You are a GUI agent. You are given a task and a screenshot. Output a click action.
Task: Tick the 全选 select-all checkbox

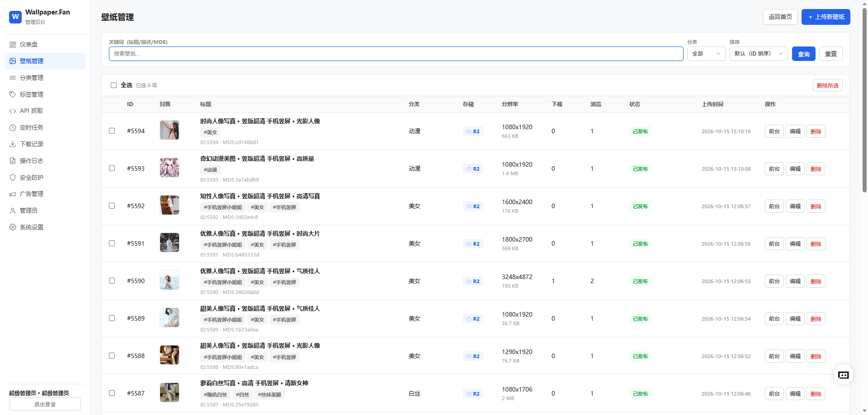pyautogui.click(x=113, y=85)
